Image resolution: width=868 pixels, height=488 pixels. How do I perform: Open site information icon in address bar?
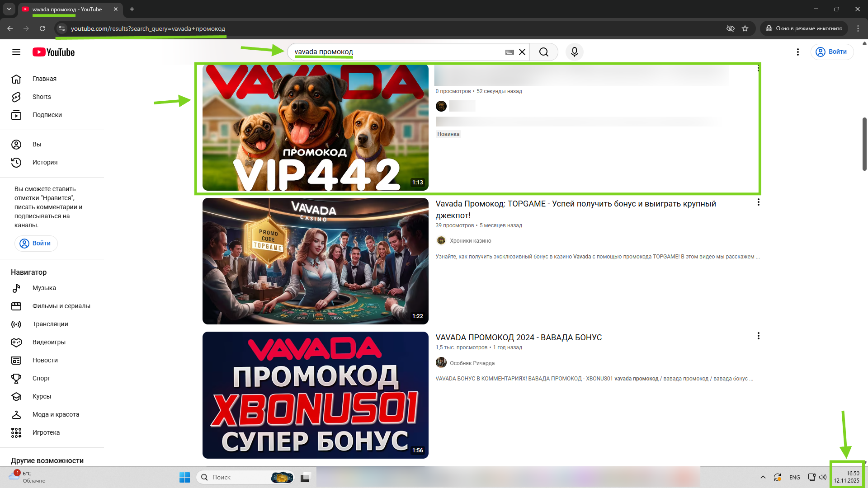click(x=62, y=28)
